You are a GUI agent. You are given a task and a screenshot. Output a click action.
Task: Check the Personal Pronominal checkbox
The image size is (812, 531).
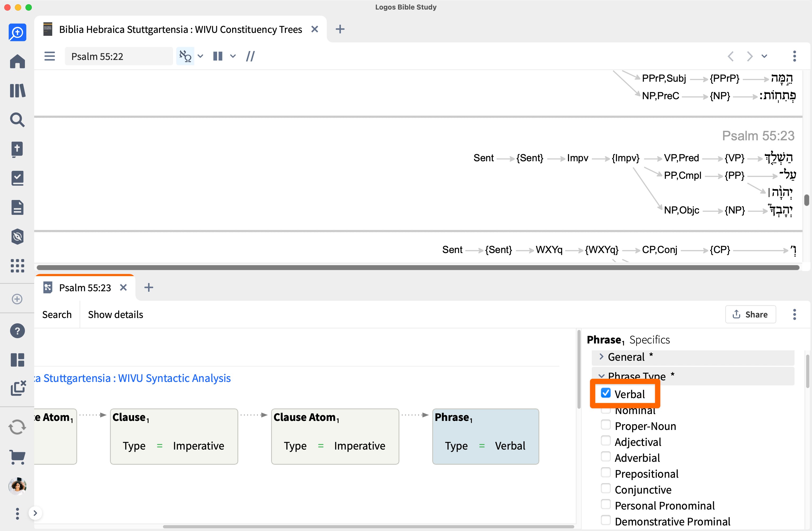[x=606, y=504]
